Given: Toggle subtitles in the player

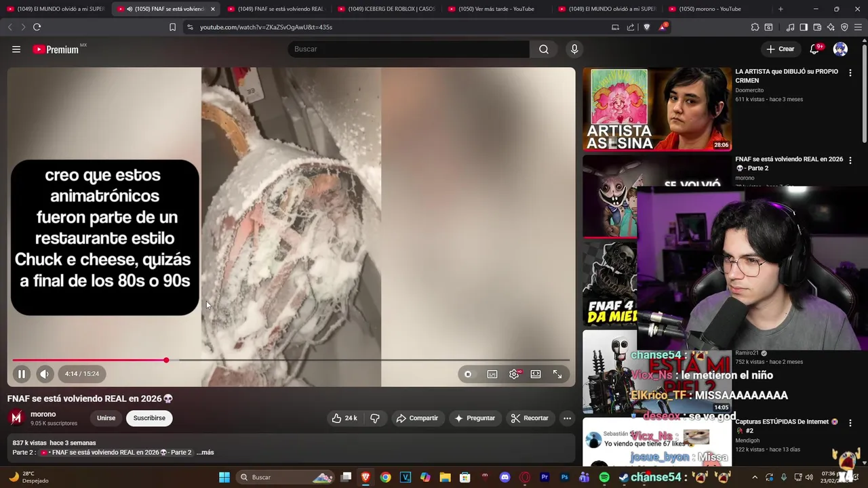Looking at the screenshot, I should (x=492, y=374).
